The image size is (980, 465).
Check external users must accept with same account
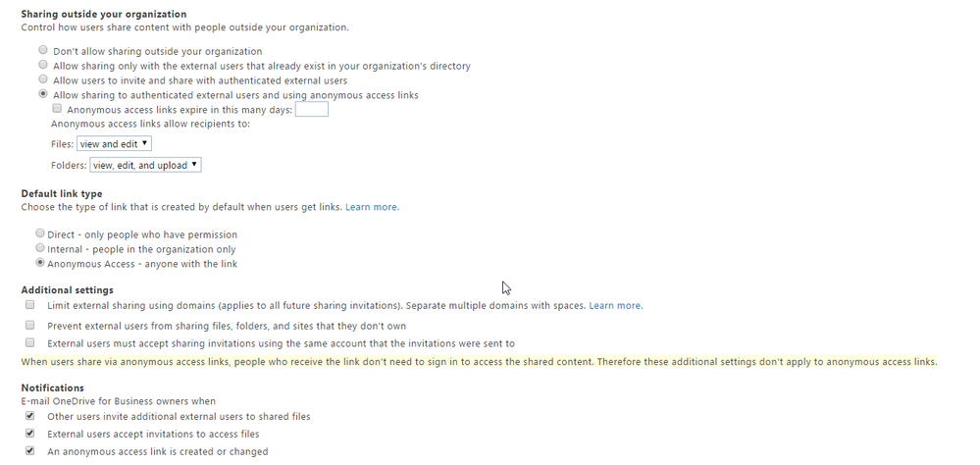coord(29,343)
